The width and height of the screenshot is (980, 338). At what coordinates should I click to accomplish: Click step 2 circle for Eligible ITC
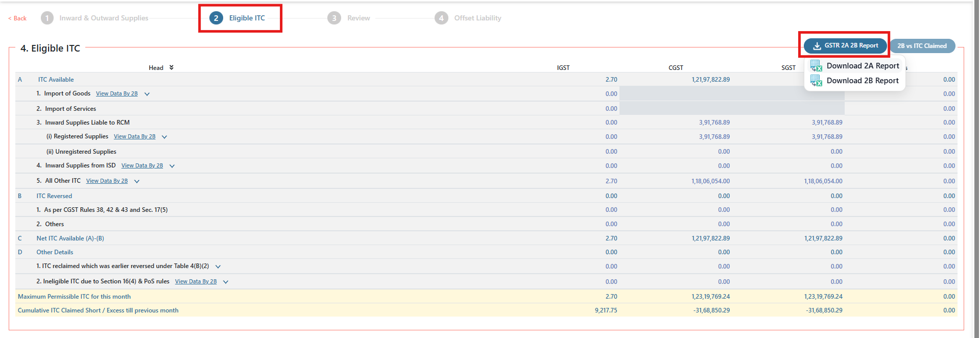coord(216,18)
